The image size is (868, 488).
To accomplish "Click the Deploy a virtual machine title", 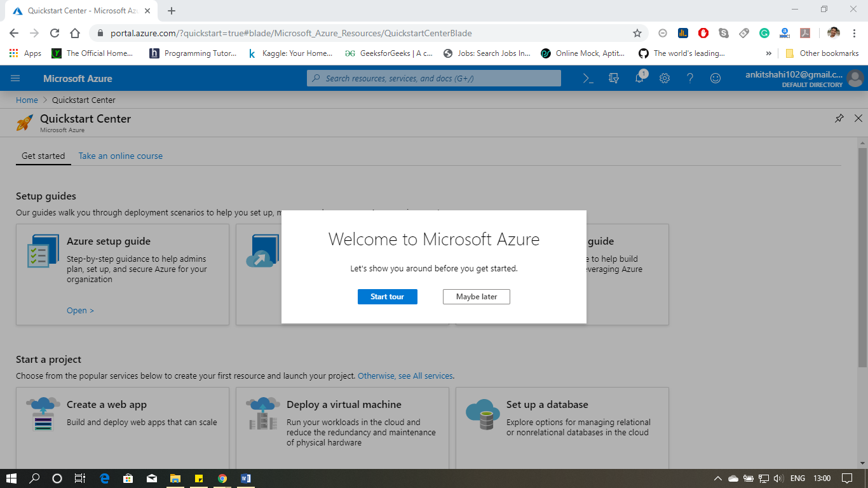I will click(x=344, y=405).
